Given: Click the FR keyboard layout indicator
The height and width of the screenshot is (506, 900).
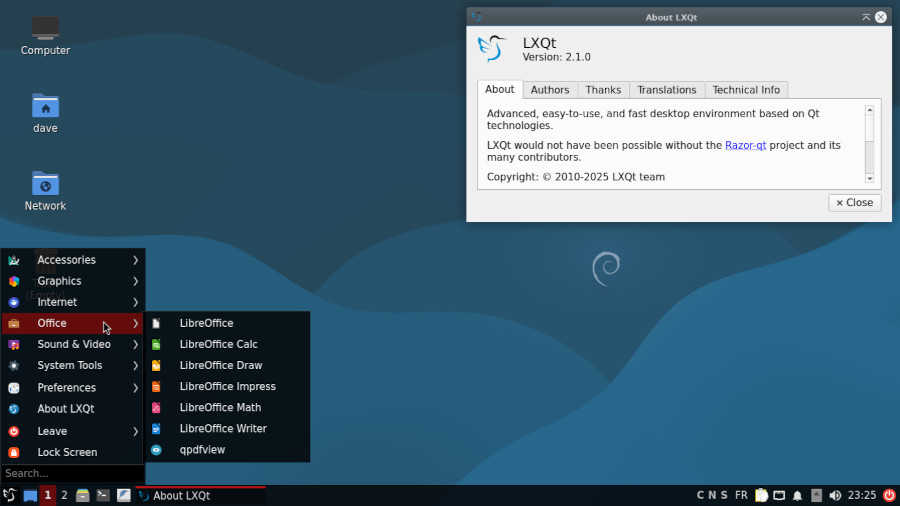Looking at the screenshot, I should tap(741, 495).
